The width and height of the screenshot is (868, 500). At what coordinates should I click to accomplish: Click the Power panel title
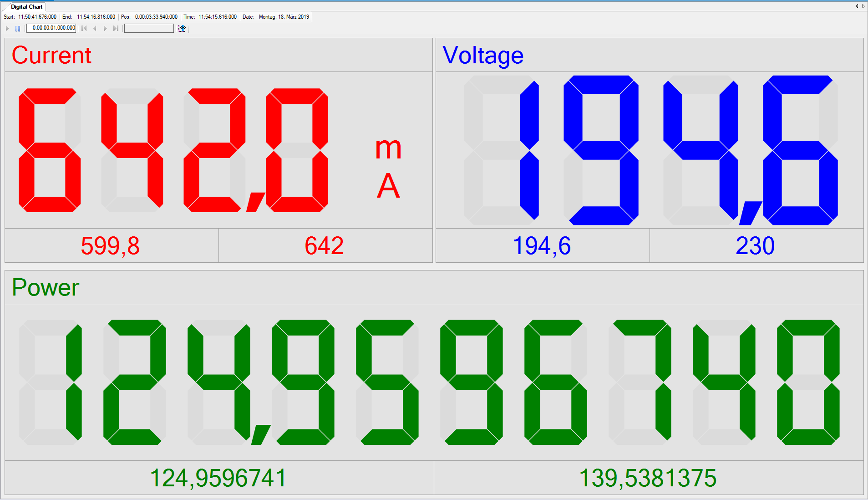(x=46, y=287)
